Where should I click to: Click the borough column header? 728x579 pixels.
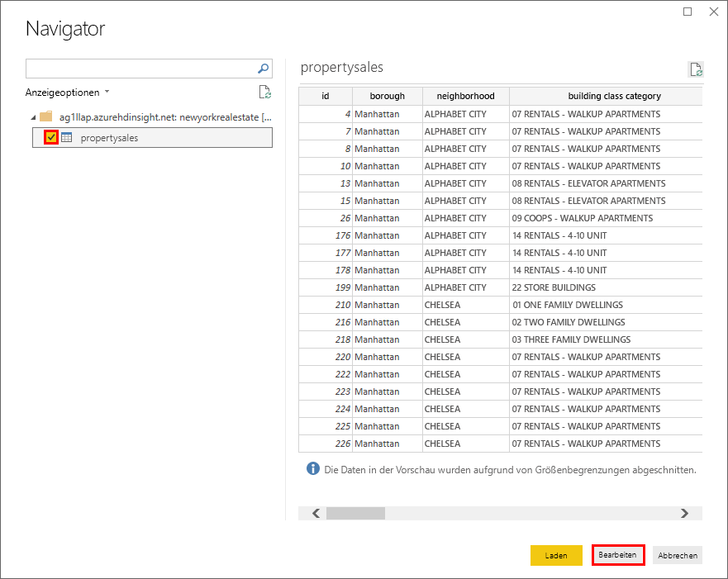tap(387, 96)
